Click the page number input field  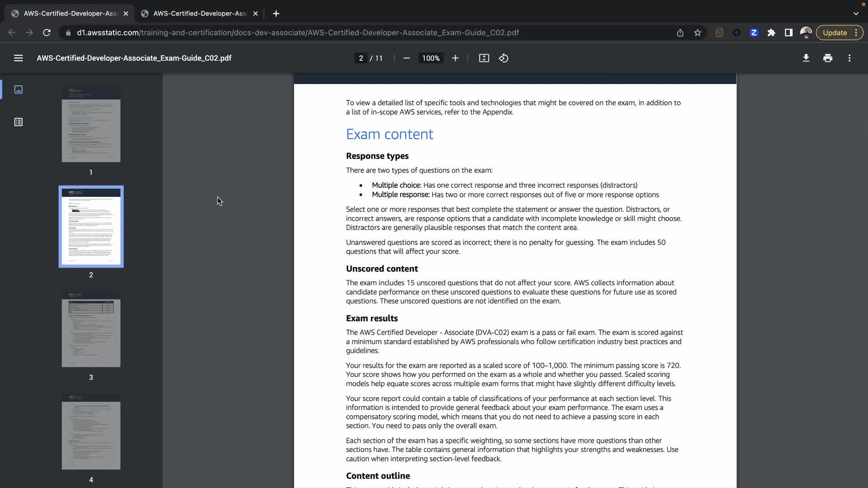pos(361,58)
